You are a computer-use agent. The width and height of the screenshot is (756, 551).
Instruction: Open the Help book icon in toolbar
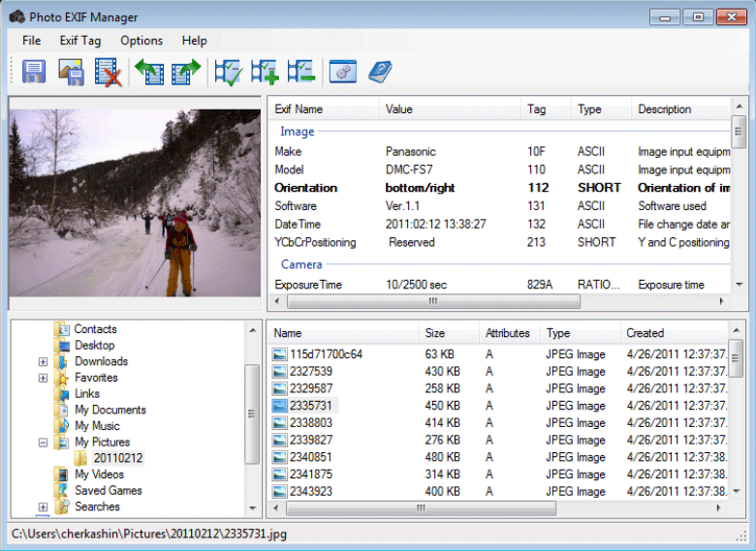click(380, 72)
